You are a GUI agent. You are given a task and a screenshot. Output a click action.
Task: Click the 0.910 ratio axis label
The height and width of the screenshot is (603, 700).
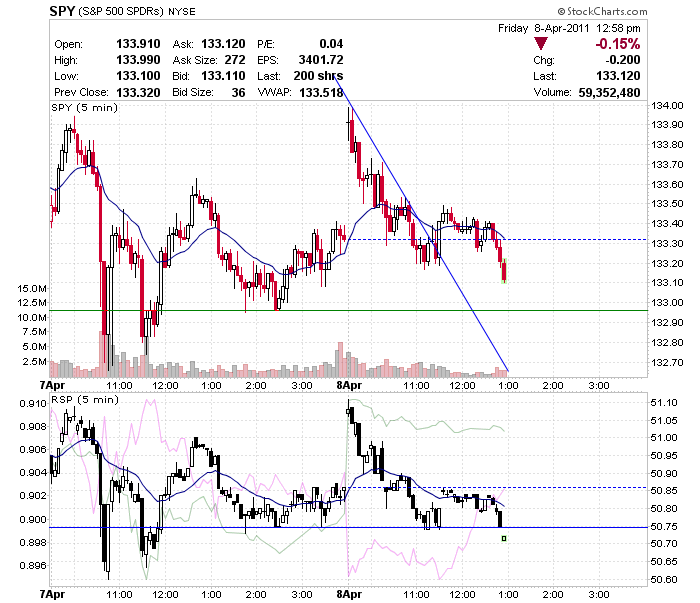[x=33, y=403]
